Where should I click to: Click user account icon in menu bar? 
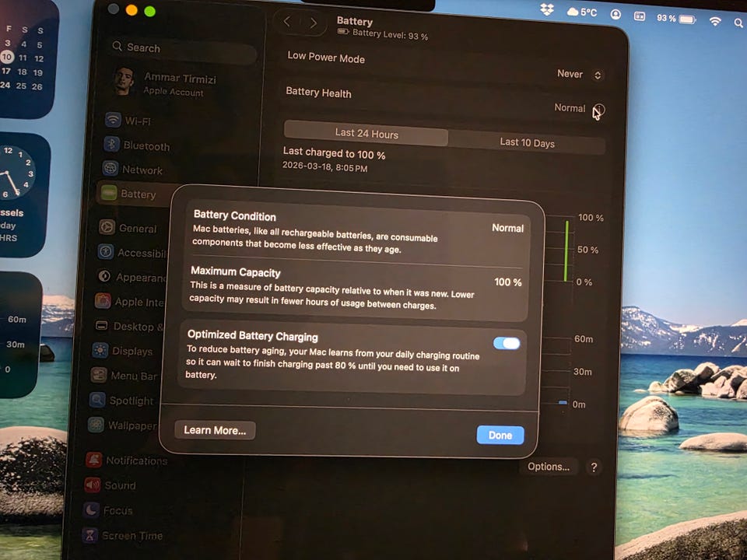tap(615, 14)
